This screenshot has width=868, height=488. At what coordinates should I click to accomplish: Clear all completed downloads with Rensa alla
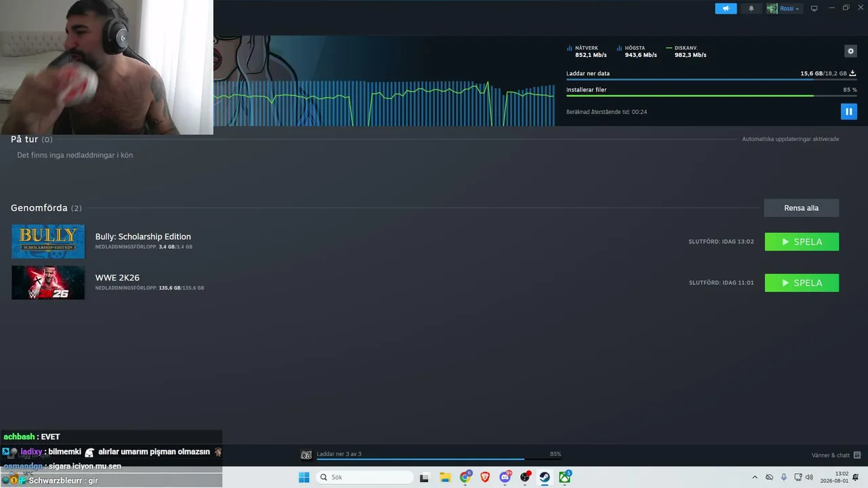801,208
